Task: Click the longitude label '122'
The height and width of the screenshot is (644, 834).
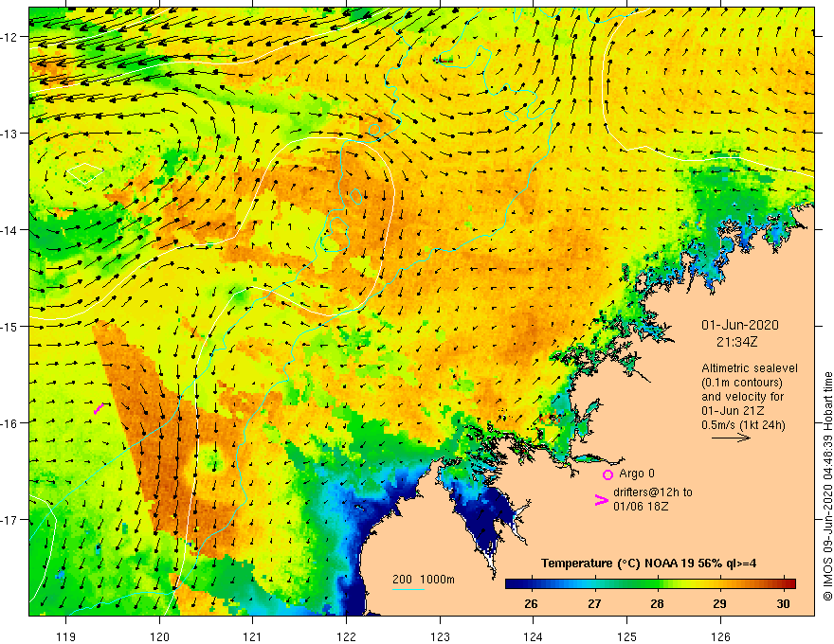Action: (346, 636)
